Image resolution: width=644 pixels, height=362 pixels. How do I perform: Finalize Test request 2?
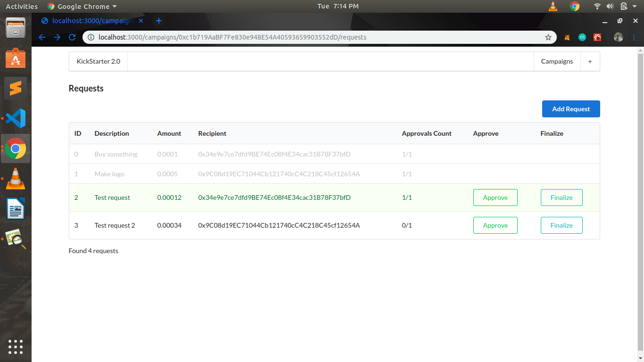tap(561, 225)
